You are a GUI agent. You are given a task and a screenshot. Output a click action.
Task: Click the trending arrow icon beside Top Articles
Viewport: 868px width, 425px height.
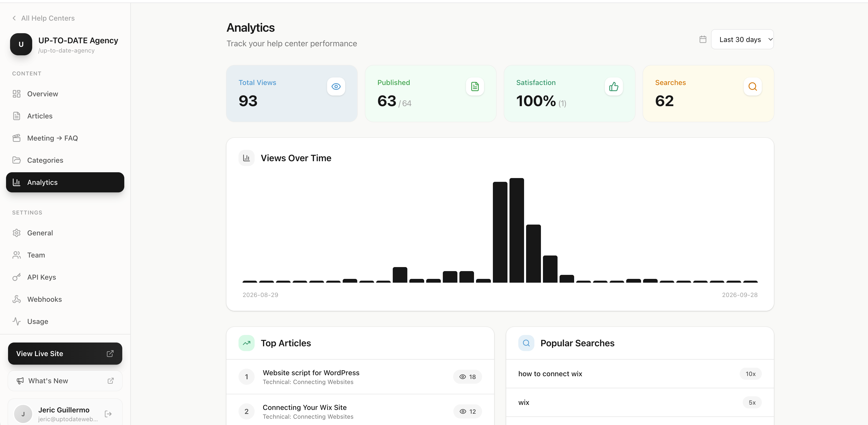[x=247, y=343]
